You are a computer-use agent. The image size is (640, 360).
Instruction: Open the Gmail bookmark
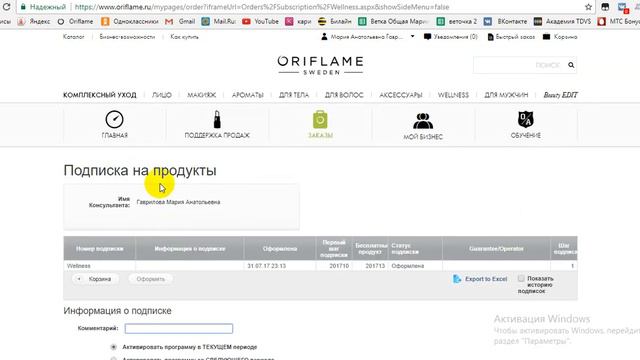180,22
